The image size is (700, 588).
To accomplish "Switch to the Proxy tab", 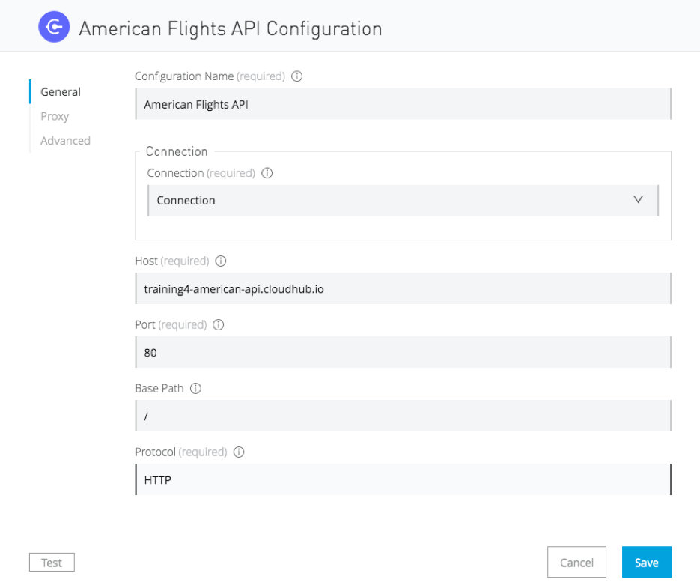I will pos(55,116).
